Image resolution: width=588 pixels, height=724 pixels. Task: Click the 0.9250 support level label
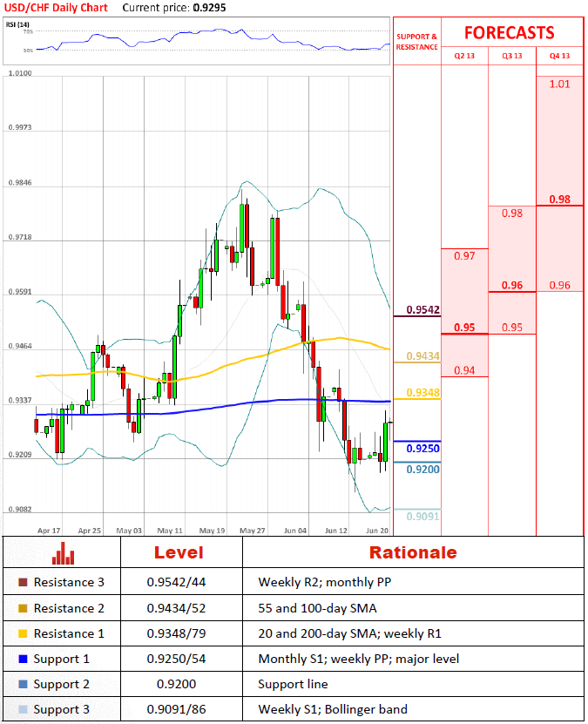point(422,449)
